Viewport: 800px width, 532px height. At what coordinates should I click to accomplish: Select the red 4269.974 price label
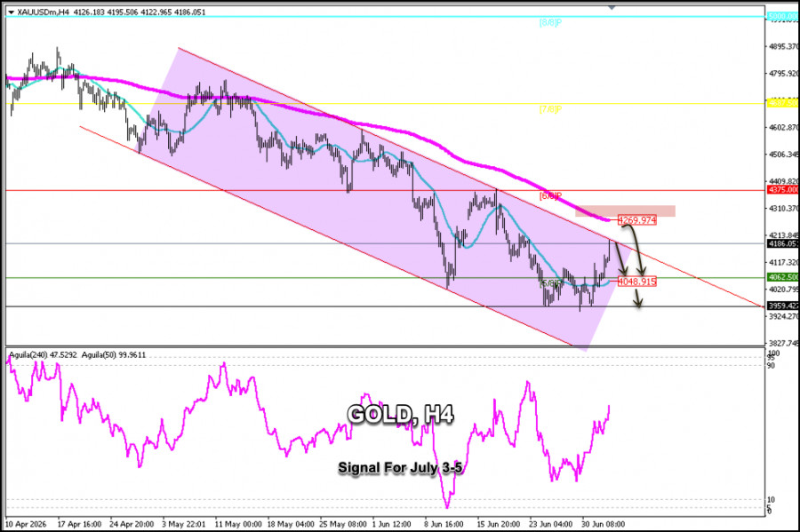pyautogui.click(x=637, y=220)
